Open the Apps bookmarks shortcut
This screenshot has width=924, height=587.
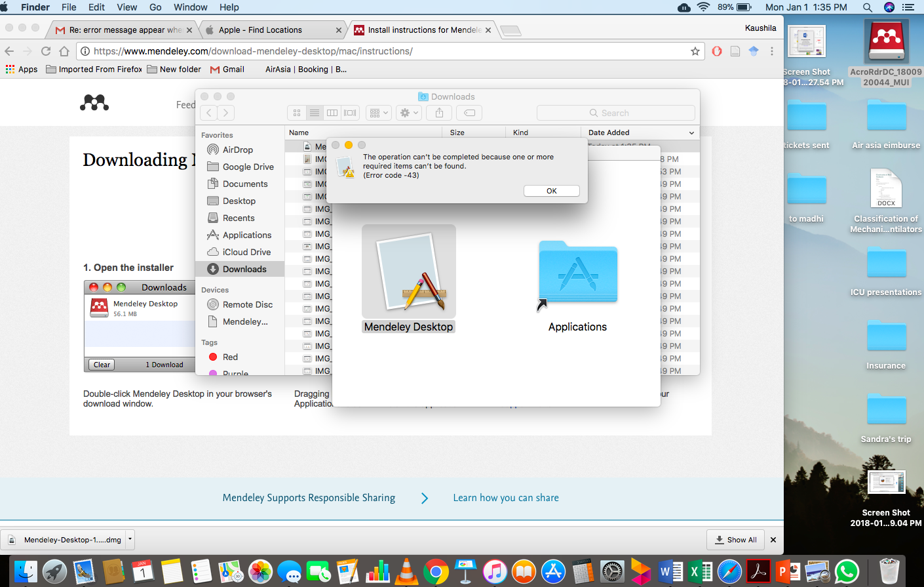(22, 69)
